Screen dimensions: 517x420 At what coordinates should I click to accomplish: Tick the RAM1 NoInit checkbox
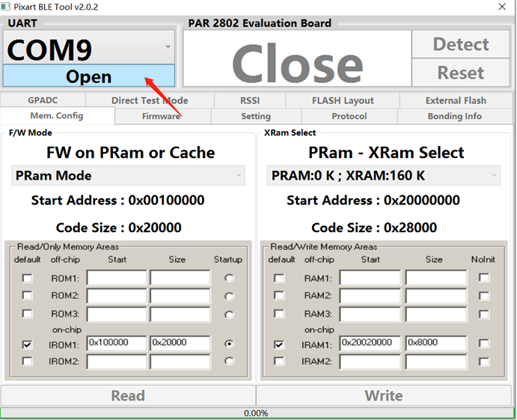pyautogui.click(x=484, y=278)
